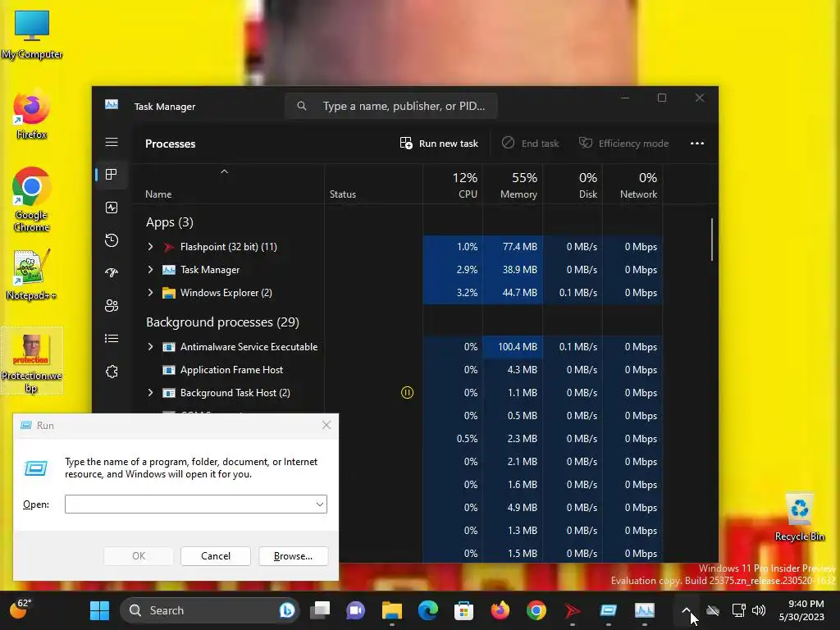Select the Notepad++ desktop shortcut

click(31, 274)
